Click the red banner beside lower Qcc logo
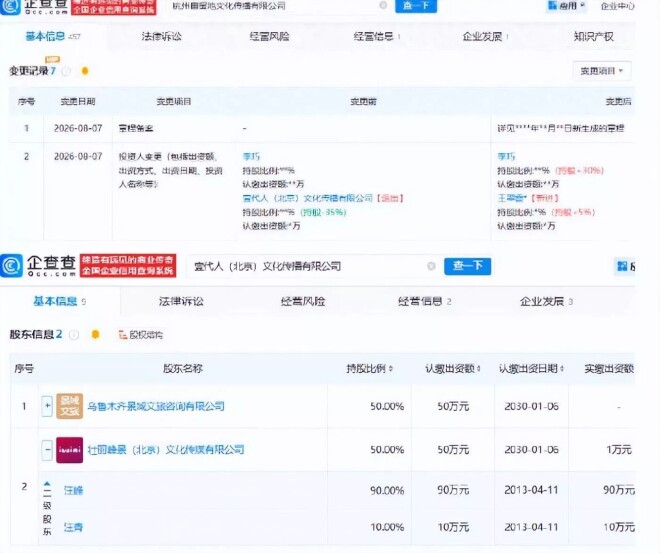Screen dimensions: 660x553 point(128,266)
